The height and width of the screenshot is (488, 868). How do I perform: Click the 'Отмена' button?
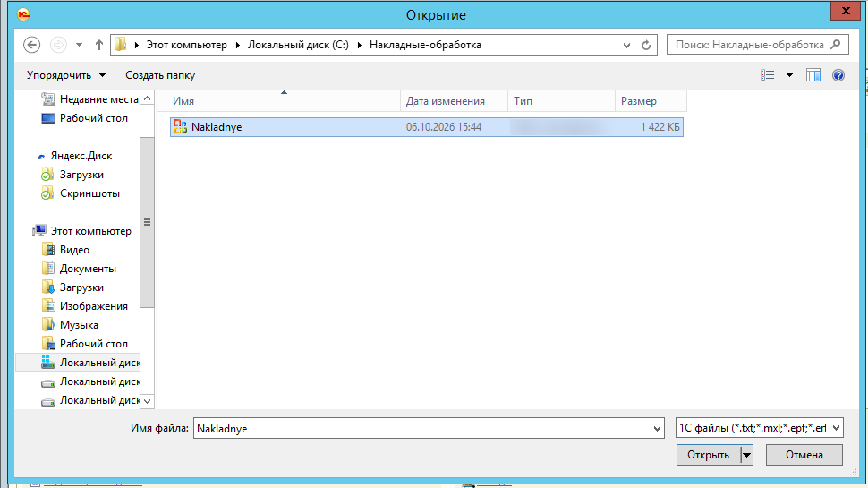(804, 455)
